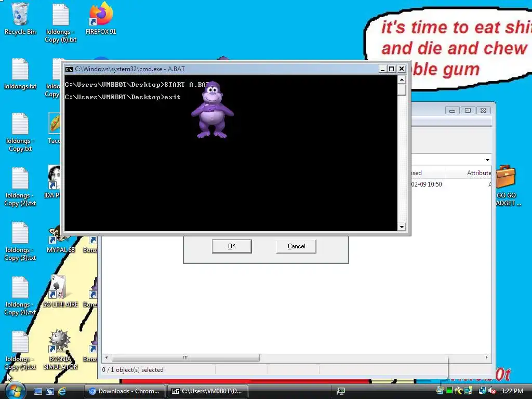This screenshot has width=532, height=399.
Task: Launch the BOSNIA SIMULATOR mine shortcut
Action: [60, 350]
